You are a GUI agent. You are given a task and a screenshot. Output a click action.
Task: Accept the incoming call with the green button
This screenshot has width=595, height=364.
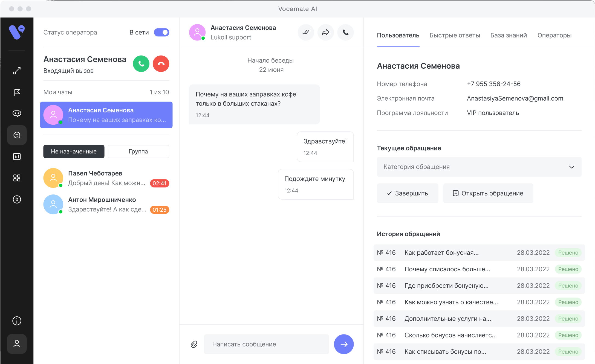[141, 64]
